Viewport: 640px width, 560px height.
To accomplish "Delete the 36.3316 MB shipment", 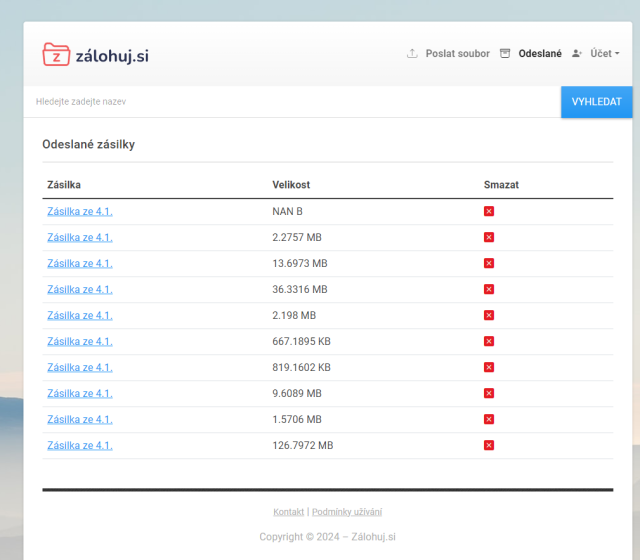I will pyautogui.click(x=489, y=289).
